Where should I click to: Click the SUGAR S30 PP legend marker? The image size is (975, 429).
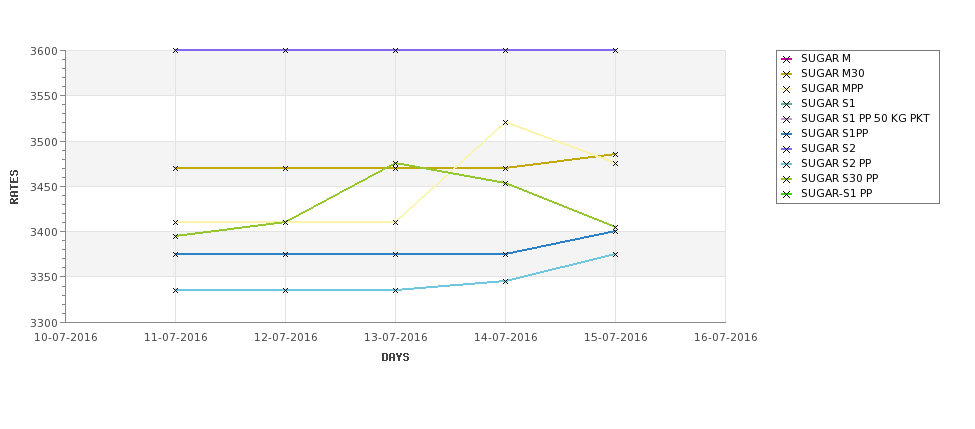pyautogui.click(x=787, y=178)
